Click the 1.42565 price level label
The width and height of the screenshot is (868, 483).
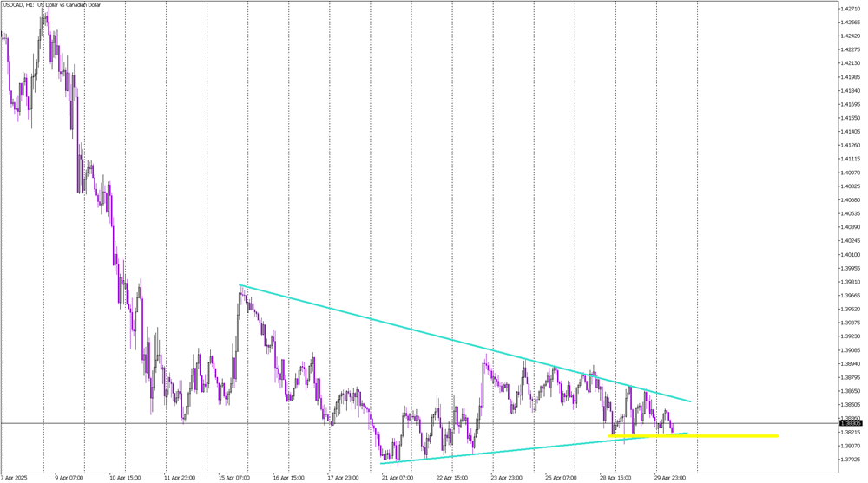[851, 23]
